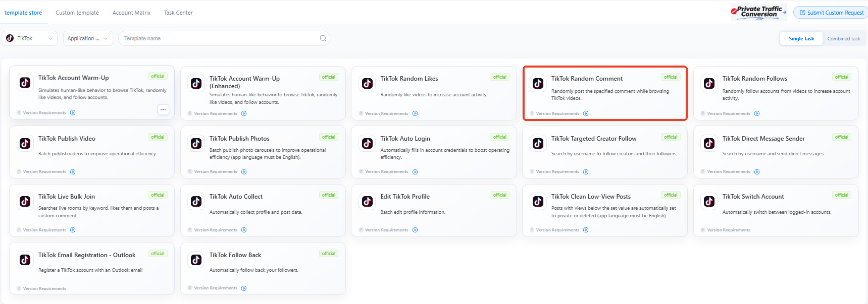Select the TikTok Random Likes title
The image size is (868, 304).
pyautogui.click(x=409, y=79)
